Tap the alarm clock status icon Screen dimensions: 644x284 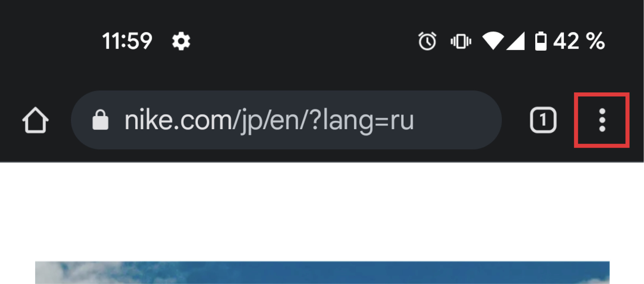coord(427,41)
